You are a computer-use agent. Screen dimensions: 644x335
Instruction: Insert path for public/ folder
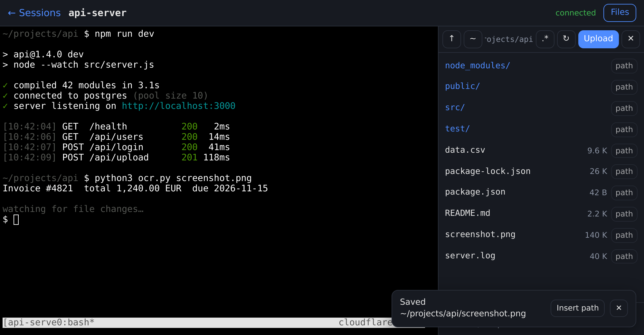point(624,87)
